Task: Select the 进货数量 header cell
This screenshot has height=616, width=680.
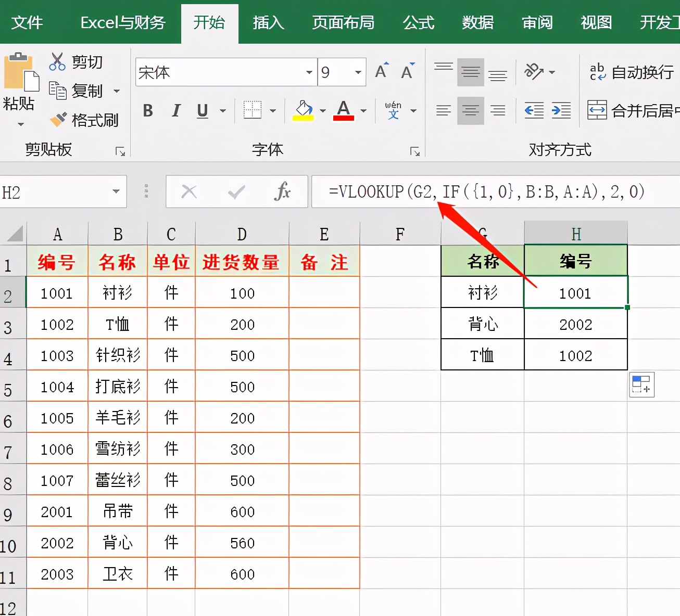Action: 242,262
